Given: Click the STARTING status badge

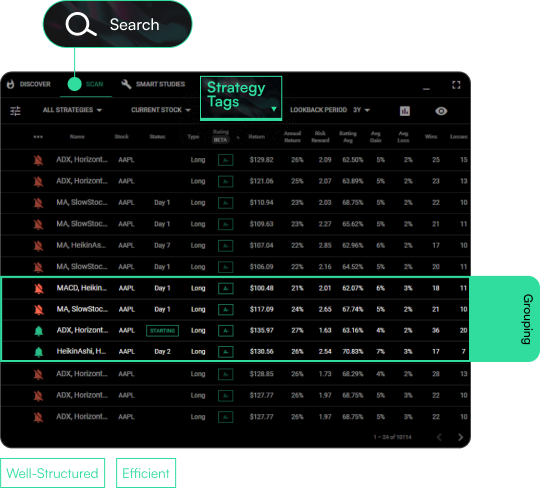Looking at the screenshot, I should click(x=162, y=331).
